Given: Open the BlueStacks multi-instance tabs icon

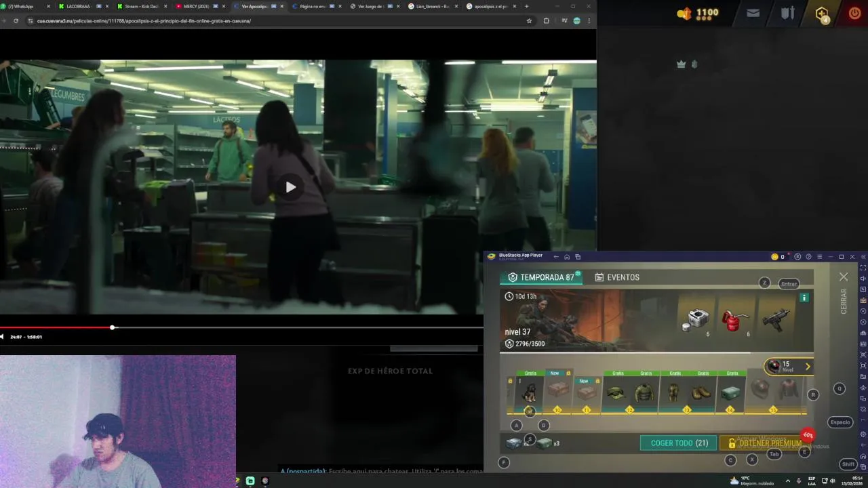Looking at the screenshot, I should pos(578,257).
